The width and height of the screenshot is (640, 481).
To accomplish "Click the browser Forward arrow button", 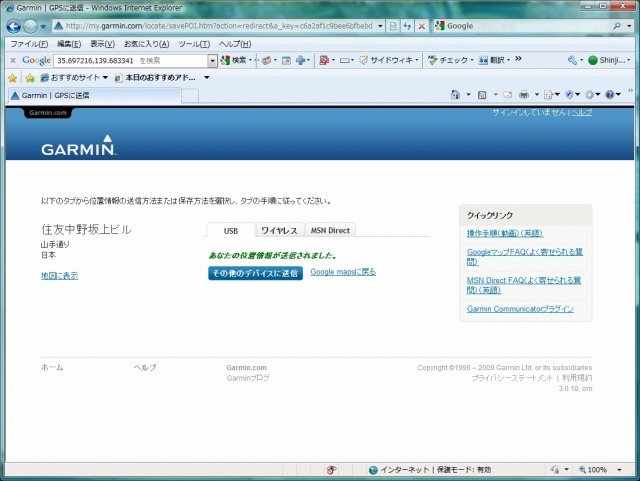I will [x=30, y=27].
